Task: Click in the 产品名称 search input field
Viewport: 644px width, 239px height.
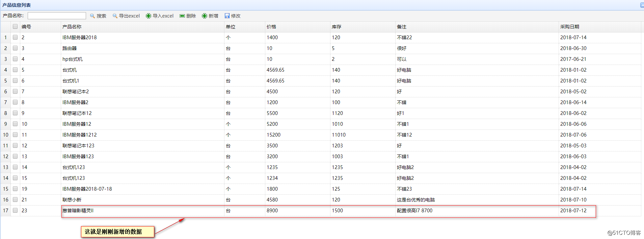Action: pos(57,16)
